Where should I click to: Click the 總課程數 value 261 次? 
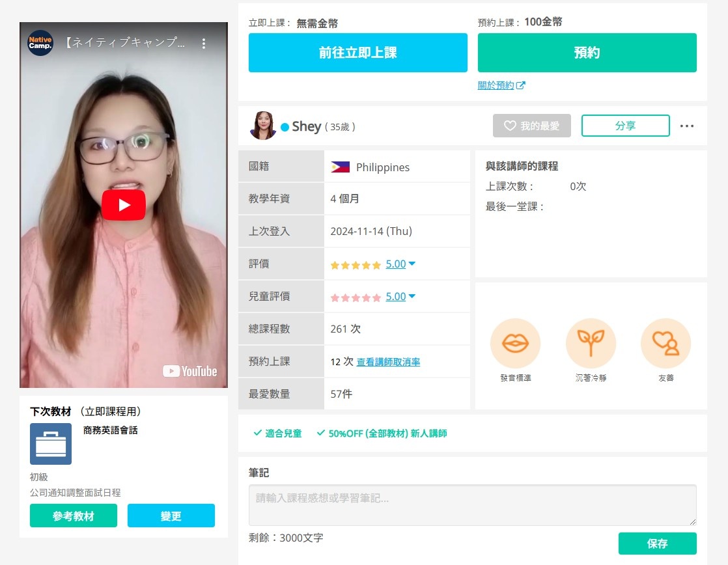[x=345, y=329]
